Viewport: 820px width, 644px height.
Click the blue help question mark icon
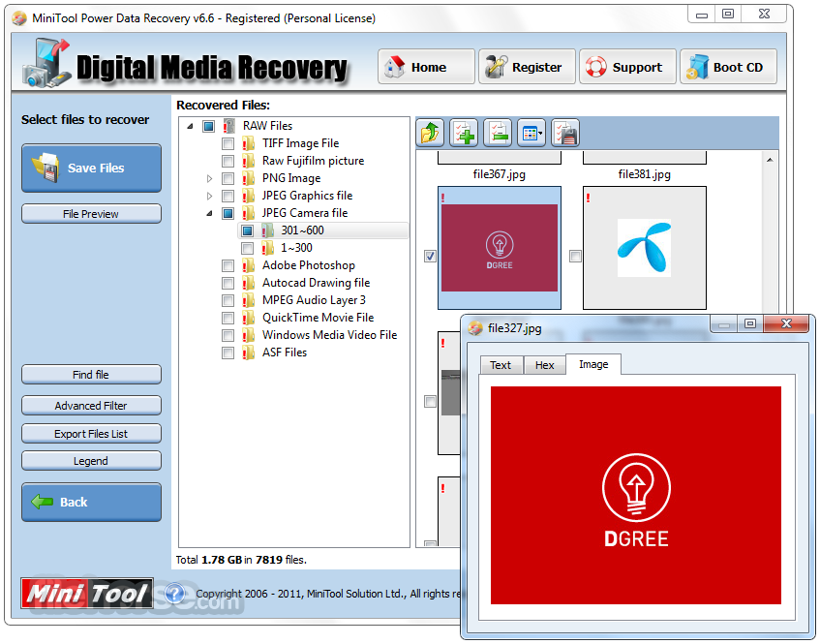(174, 595)
